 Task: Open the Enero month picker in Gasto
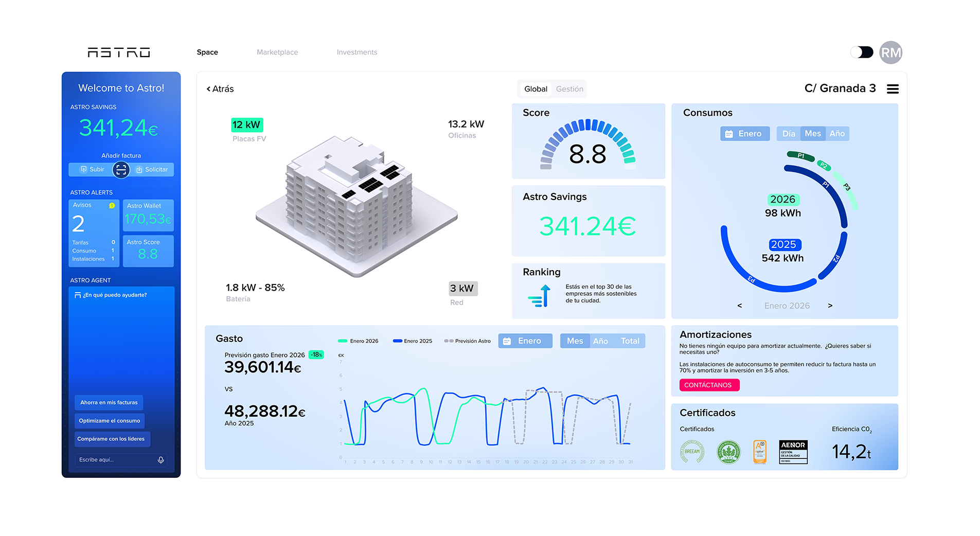coord(525,341)
